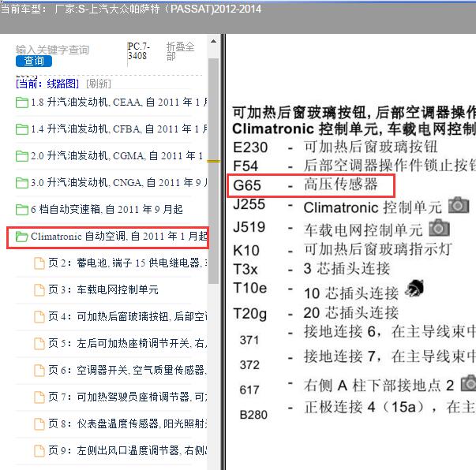Click the 查询 search button
Screen dimensions: 476x470
pos(34,62)
